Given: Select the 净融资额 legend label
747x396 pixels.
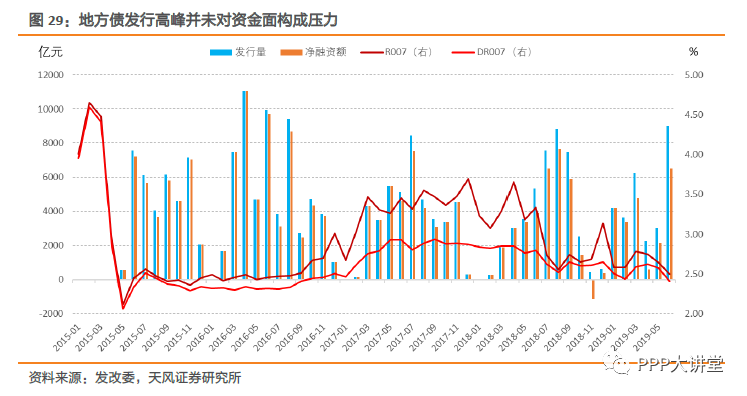Looking at the screenshot, I should point(325,52).
